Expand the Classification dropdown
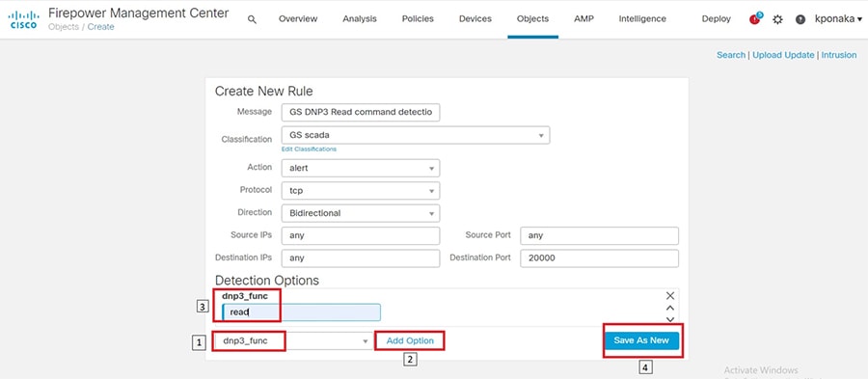868x379 pixels. 415,135
